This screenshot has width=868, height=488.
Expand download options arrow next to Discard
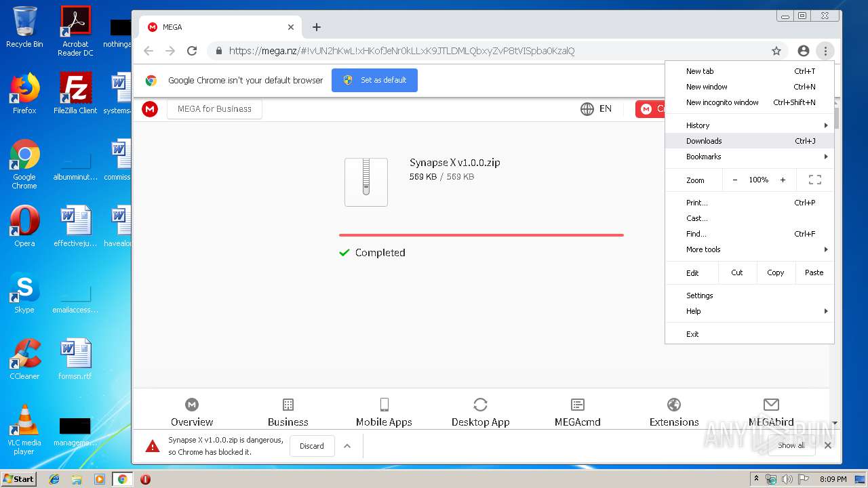[x=347, y=446]
